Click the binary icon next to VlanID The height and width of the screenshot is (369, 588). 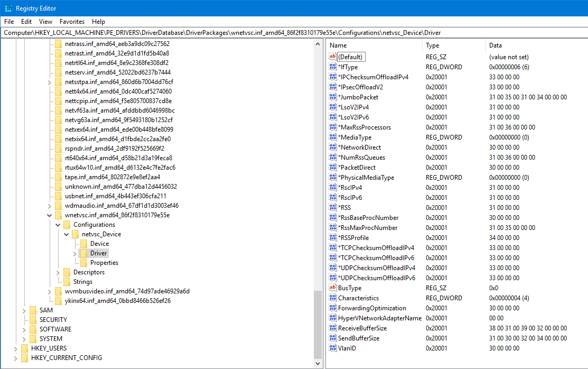tap(332, 348)
